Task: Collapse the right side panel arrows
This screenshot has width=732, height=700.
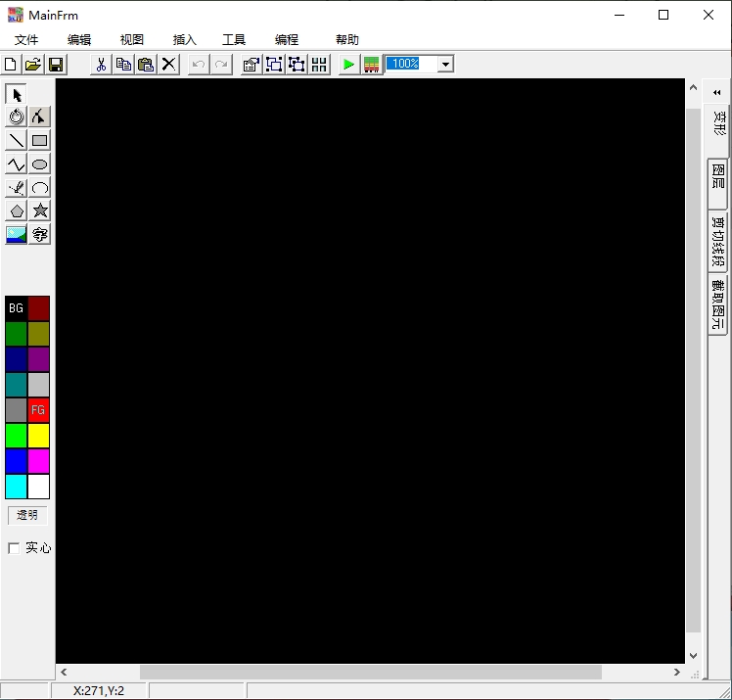Action: [716, 92]
